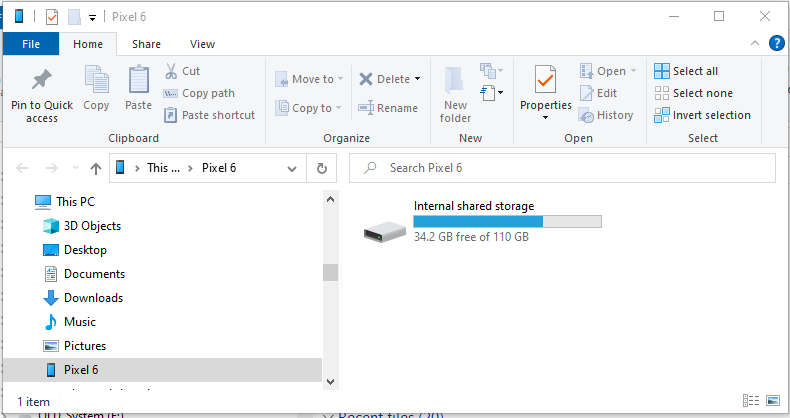This screenshot has width=790, height=418.
Task: Click the Copy ribbon button
Action: tap(96, 88)
